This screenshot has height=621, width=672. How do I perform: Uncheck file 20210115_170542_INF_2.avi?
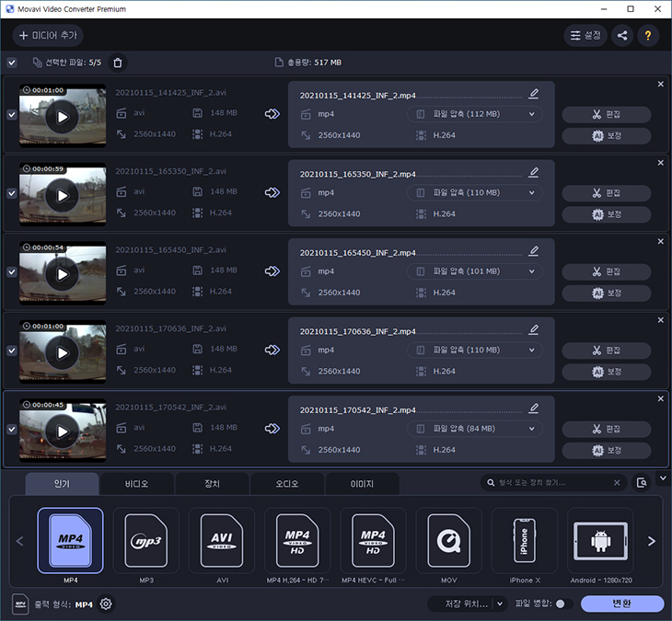pos(12,429)
